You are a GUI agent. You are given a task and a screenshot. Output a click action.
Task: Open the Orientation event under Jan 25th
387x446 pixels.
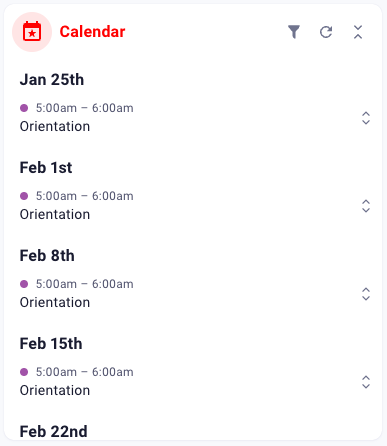coord(55,126)
